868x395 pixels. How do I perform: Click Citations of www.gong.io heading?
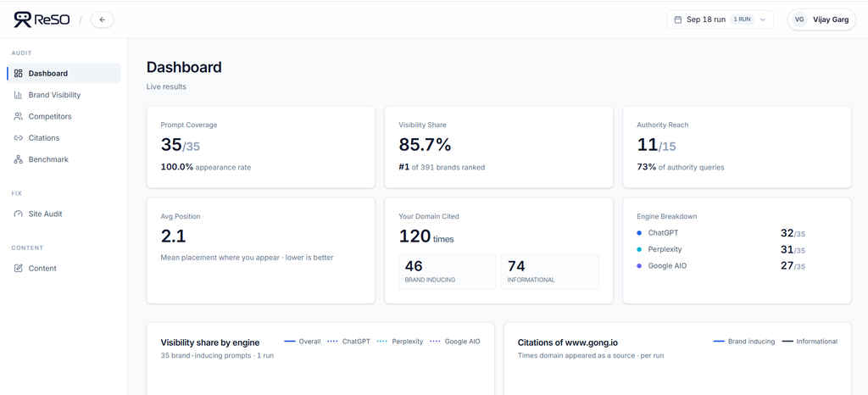[x=568, y=342]
